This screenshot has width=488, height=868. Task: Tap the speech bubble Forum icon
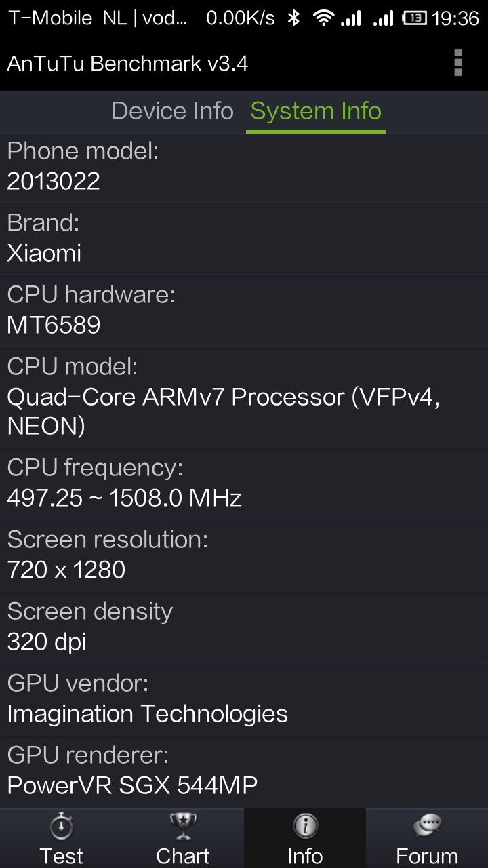[427, 826]
